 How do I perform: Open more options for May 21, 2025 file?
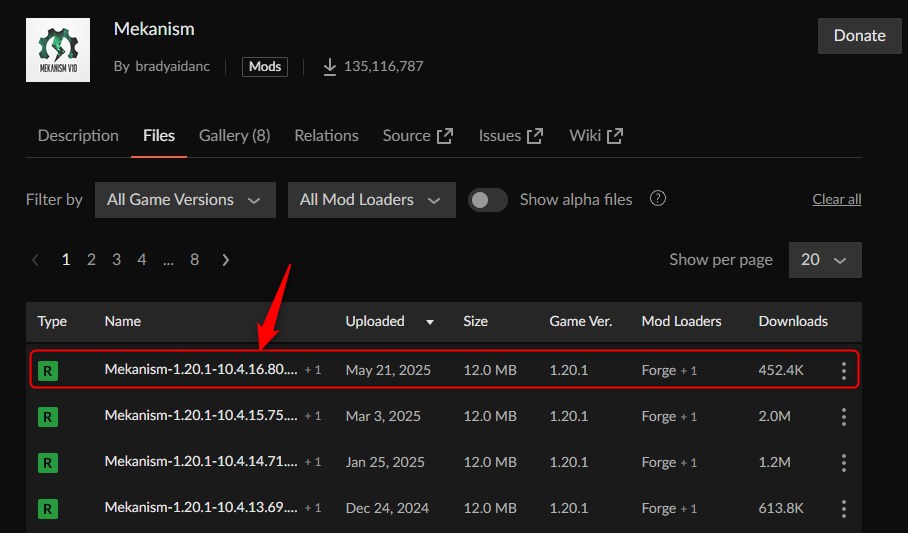point(844,371)
